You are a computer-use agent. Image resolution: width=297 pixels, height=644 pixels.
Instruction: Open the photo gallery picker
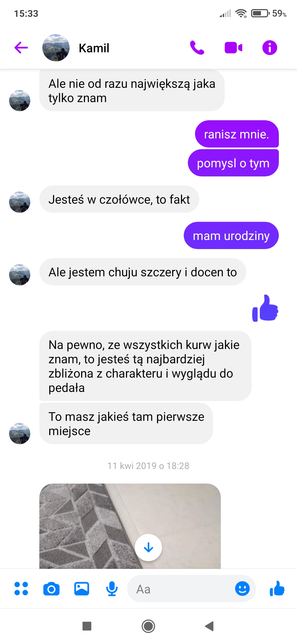click(82, 589)
